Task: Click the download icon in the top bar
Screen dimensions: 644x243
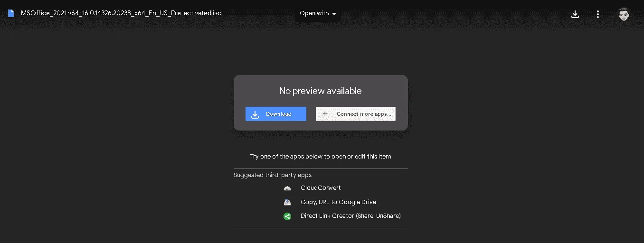Action: point(575,14)
